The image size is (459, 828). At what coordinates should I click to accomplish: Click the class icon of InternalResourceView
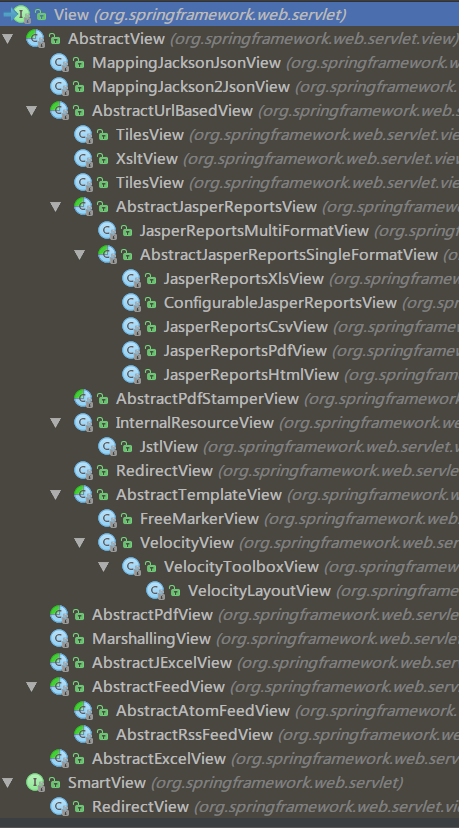tap(83, 423)
